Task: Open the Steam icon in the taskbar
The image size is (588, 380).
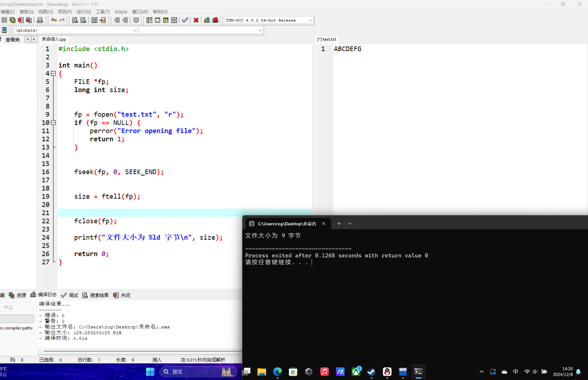Action: [371, 372]
